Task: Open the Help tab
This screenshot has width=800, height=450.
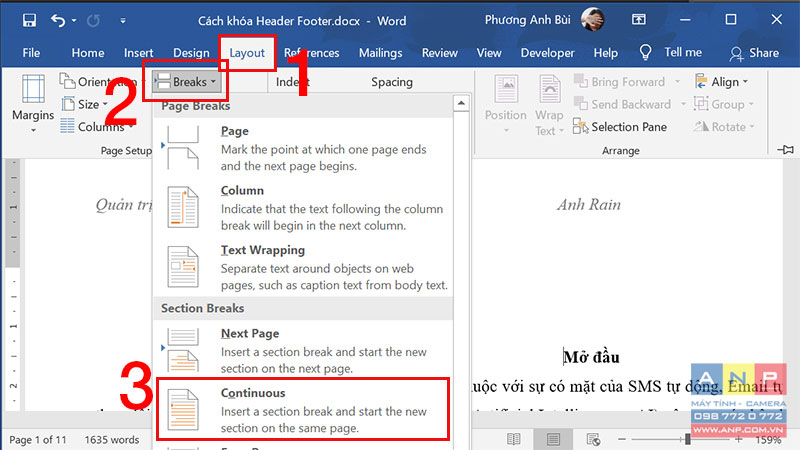Action: [x=606, y=53]
